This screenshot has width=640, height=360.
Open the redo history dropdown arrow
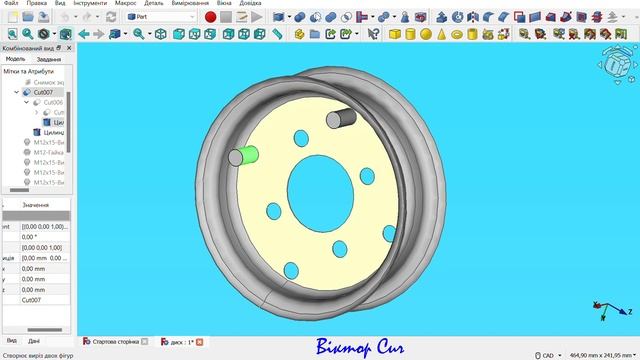point(98,17)
